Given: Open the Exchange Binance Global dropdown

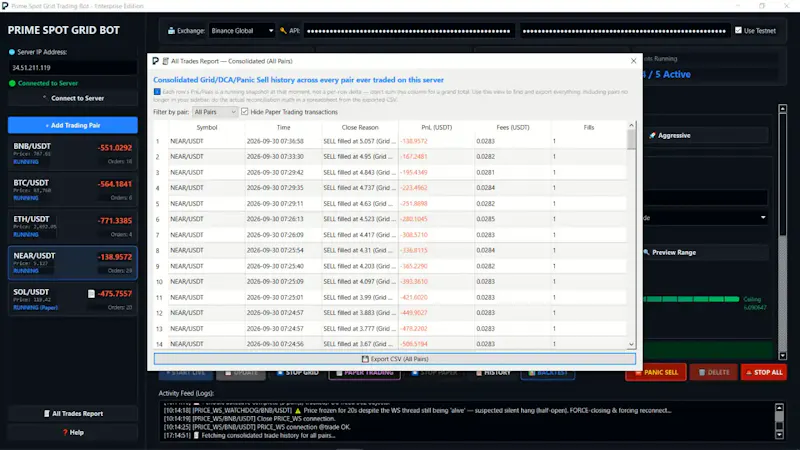Looking at the screenshot, I should (242, 31).
